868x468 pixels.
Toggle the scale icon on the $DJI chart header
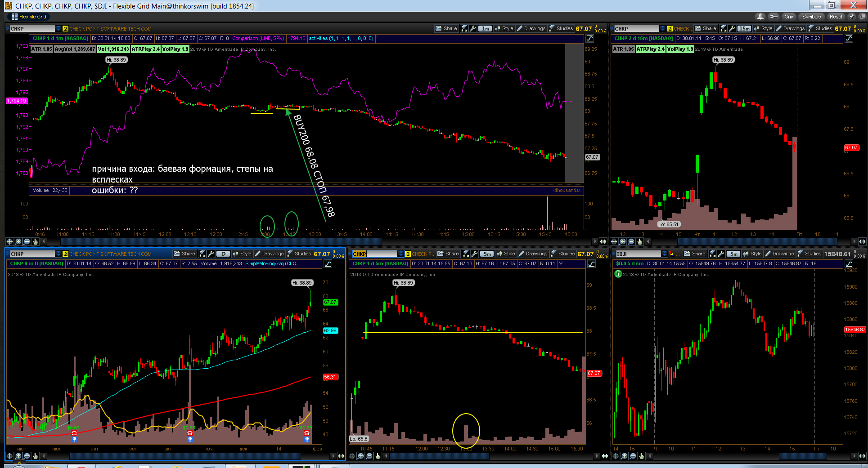coord(849,264)
